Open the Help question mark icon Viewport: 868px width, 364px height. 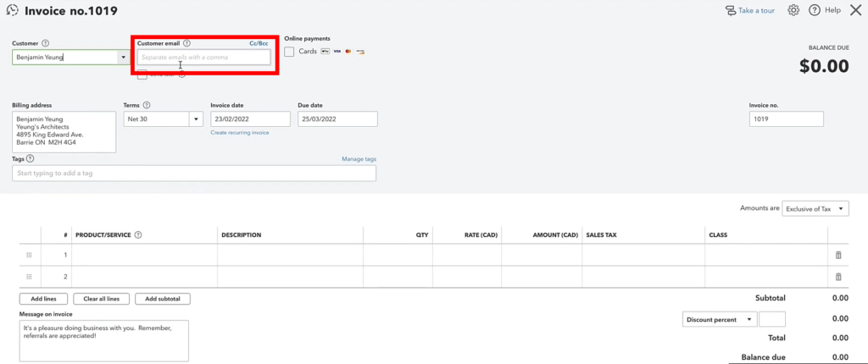[x=814, y=10]
